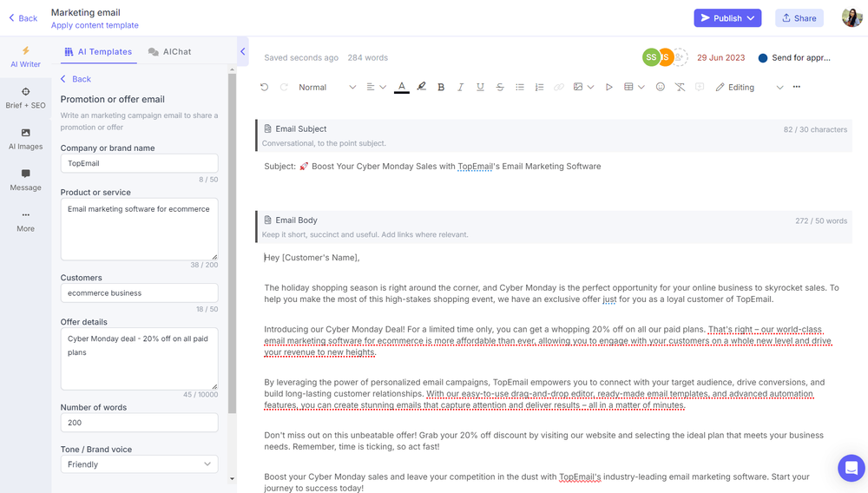Change the due date 29 Jun 2023
The width and height of the screenshot is (868, 493).
click(720, 57)
